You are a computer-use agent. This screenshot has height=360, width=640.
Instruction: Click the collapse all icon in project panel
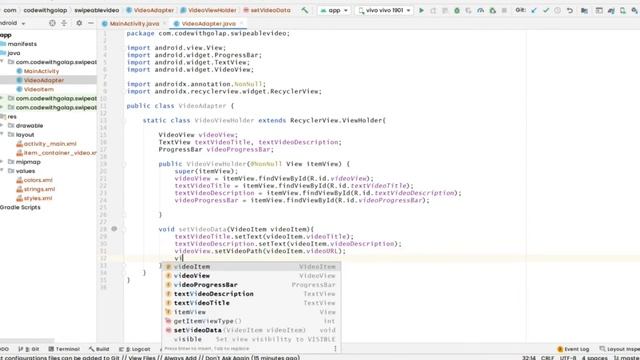click(x=64, y=23)
